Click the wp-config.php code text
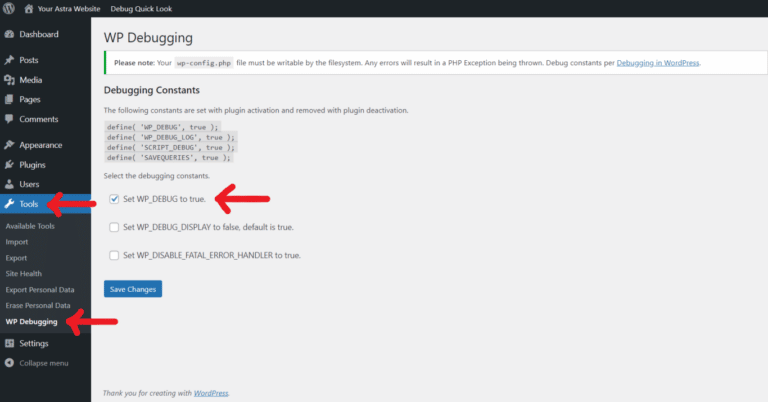768x402 pixels. (x=204, y=63)
